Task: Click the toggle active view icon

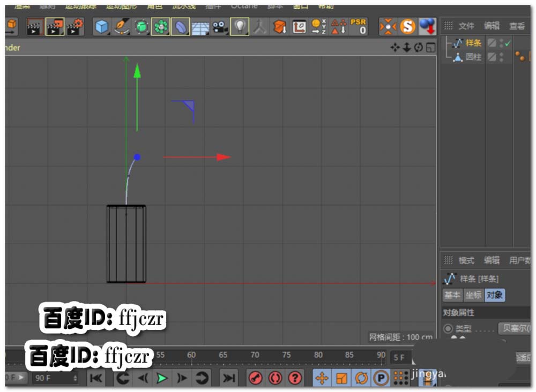Action: click(x=430, y=48)
